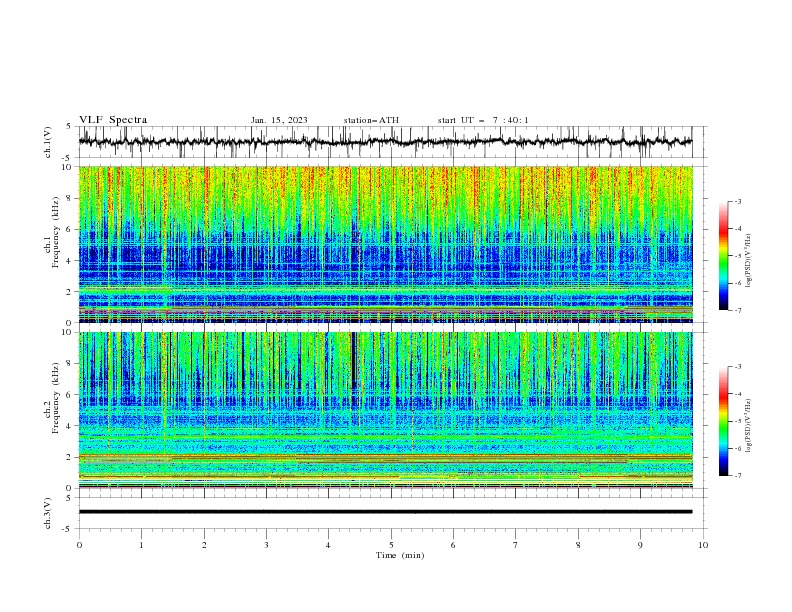Image resolution: width=792 pixels, height=612 pixels.
Task: Click the upper 'log(PSD)(V²/Hz)' color bar label
Action: (749, 261)
